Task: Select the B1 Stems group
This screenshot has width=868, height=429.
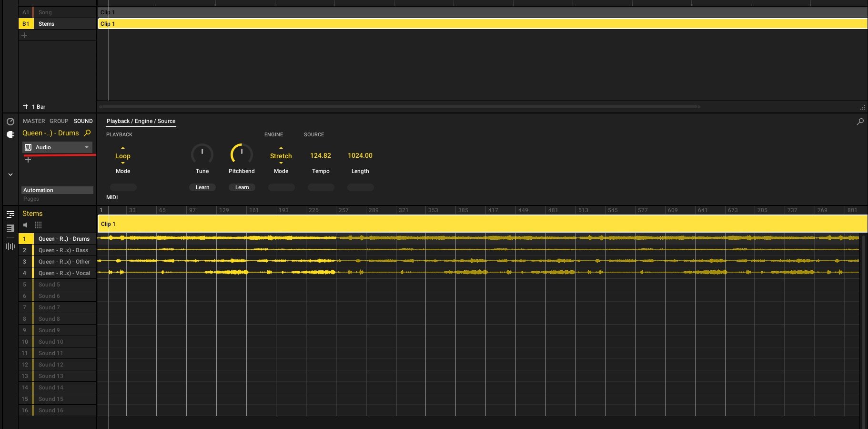Action: (x=57, y=24)
